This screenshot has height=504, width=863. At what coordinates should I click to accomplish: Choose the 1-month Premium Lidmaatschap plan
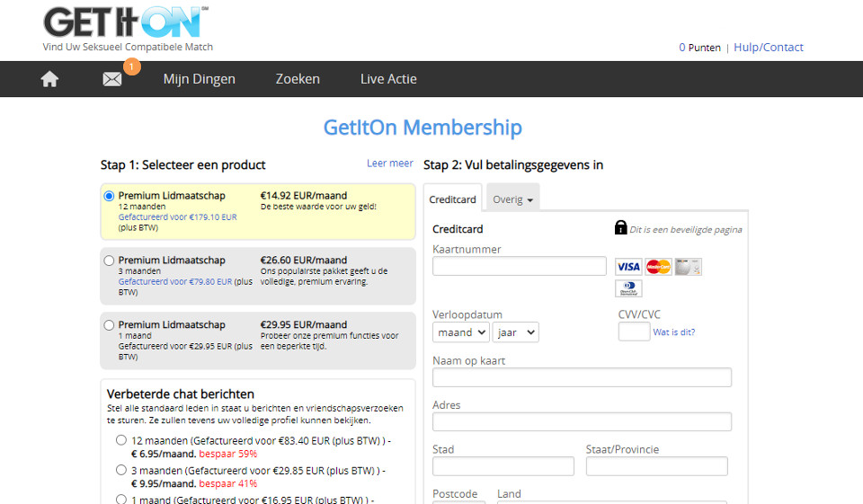(110, 325)
